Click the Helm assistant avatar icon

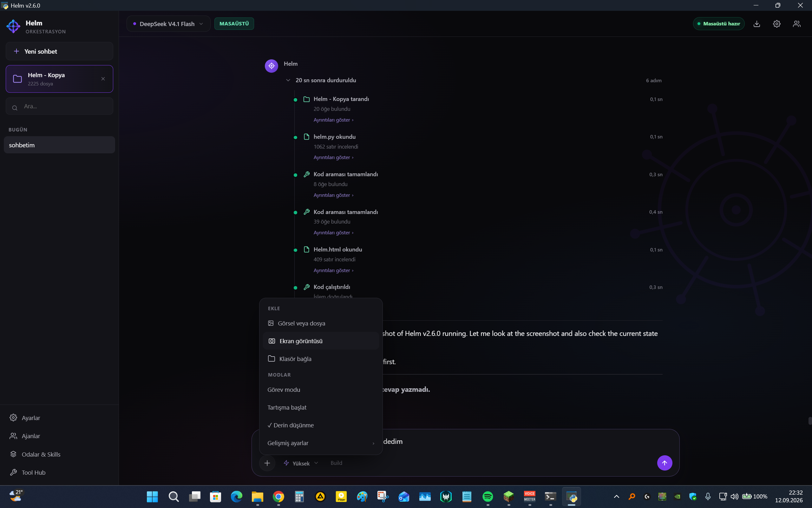pyautogui.click(x=272, y=66)
